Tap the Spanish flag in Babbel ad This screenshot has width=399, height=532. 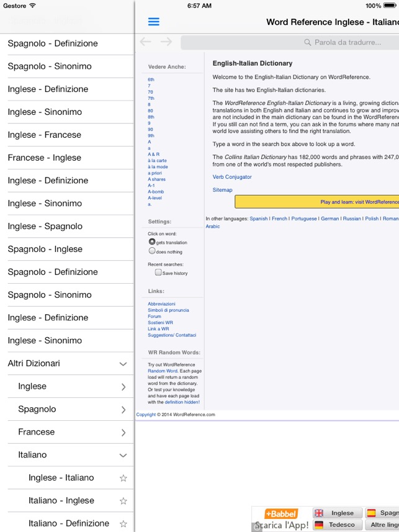tap(372, 513)
